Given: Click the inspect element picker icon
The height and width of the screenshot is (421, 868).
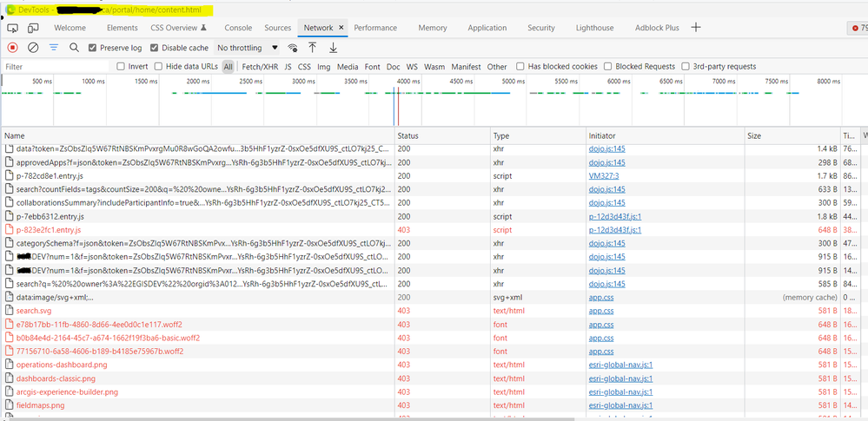Looking at the screenshot, I should (x=12, y=28).
